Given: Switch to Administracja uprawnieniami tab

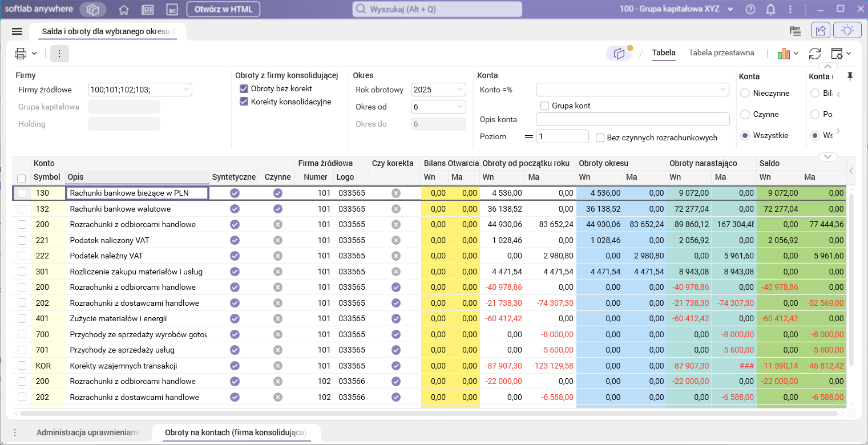Looking at the screenshot, I should click(88, 432).
